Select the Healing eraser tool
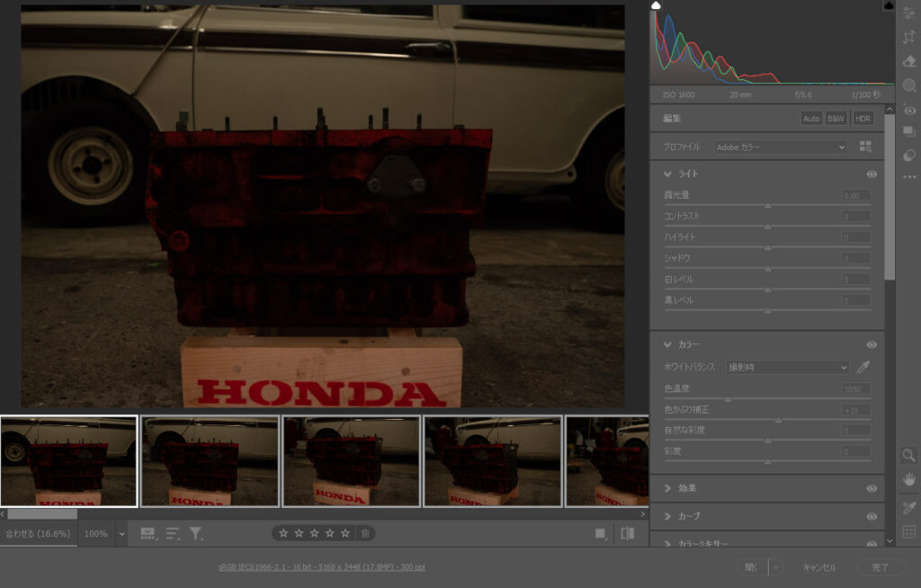Screen dimensions: 921x588 pyautogui.click(x=909, y=61)
